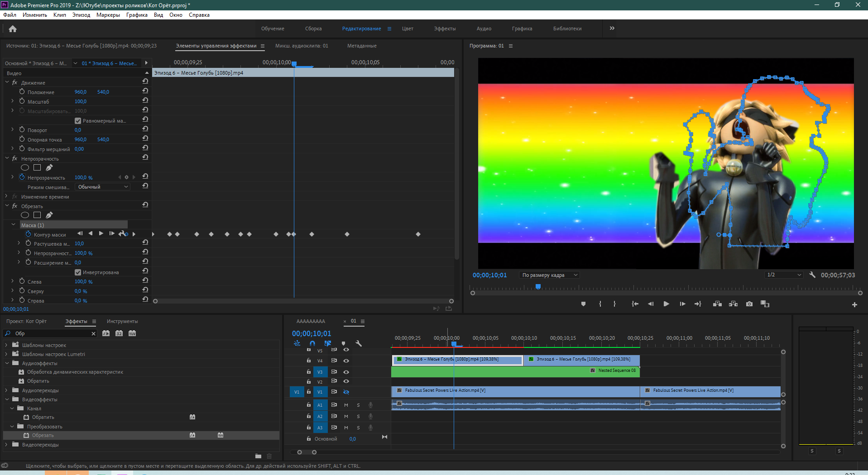Open По размеру кадра zoom dropdown
This screenshot has height=475, width=868.
[549, 275]
